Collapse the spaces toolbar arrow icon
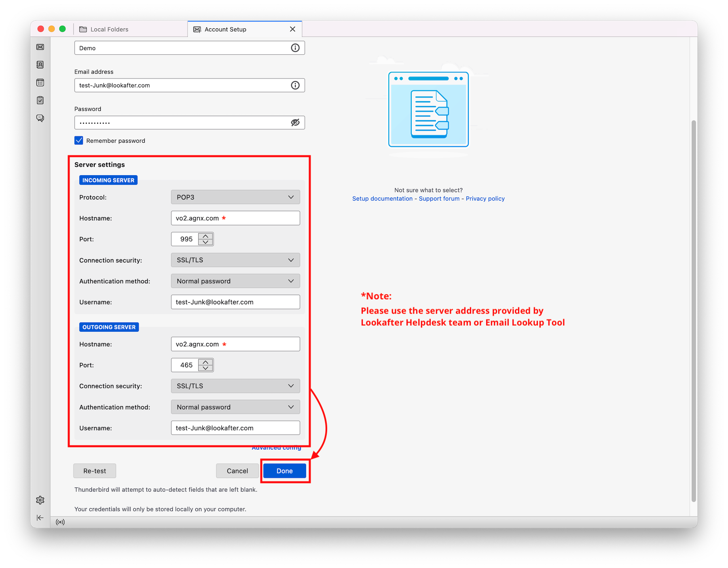 pyautogui.click(x=40, y=518)
